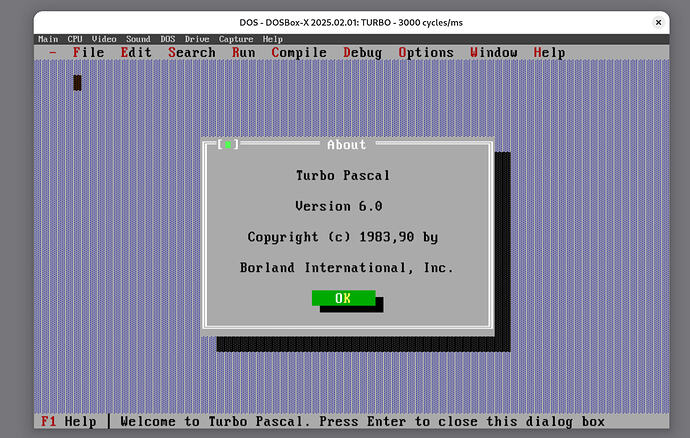Close About dialog via green close box
The image size is (690, 438).
coord(228,144)
